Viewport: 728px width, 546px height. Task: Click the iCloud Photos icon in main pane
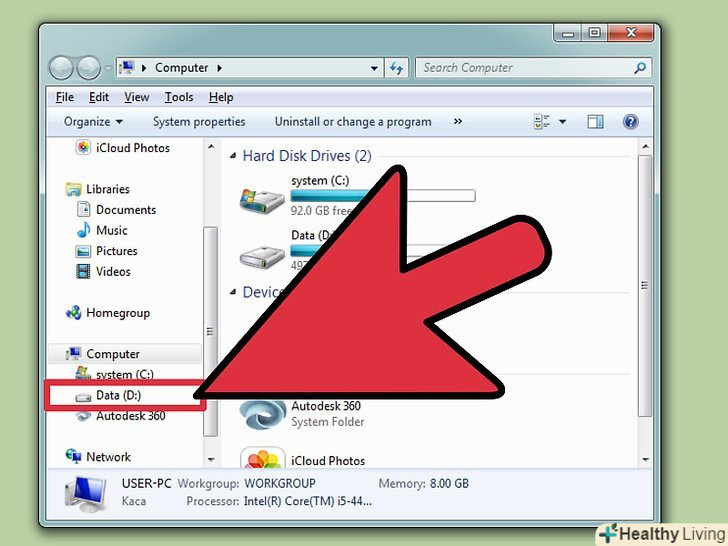pos(263,458)
